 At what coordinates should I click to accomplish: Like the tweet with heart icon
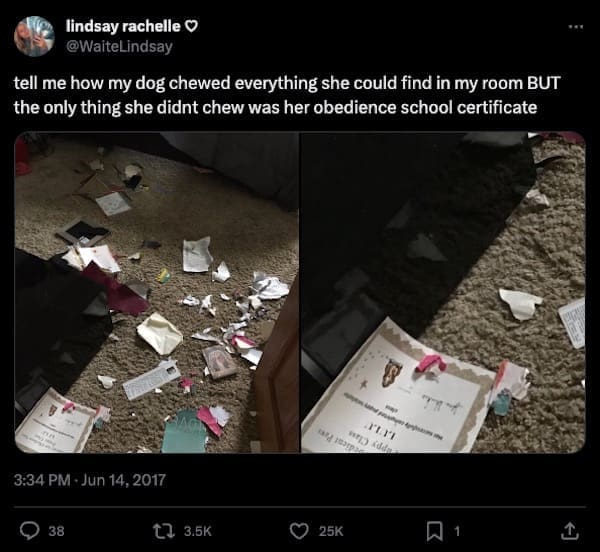pos(299,531)
